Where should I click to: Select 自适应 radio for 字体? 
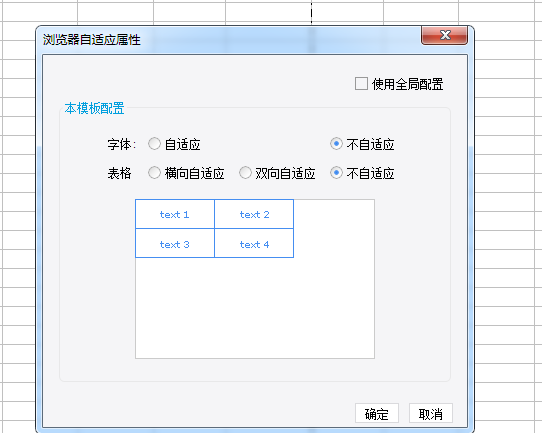click(x=154, y=144)
